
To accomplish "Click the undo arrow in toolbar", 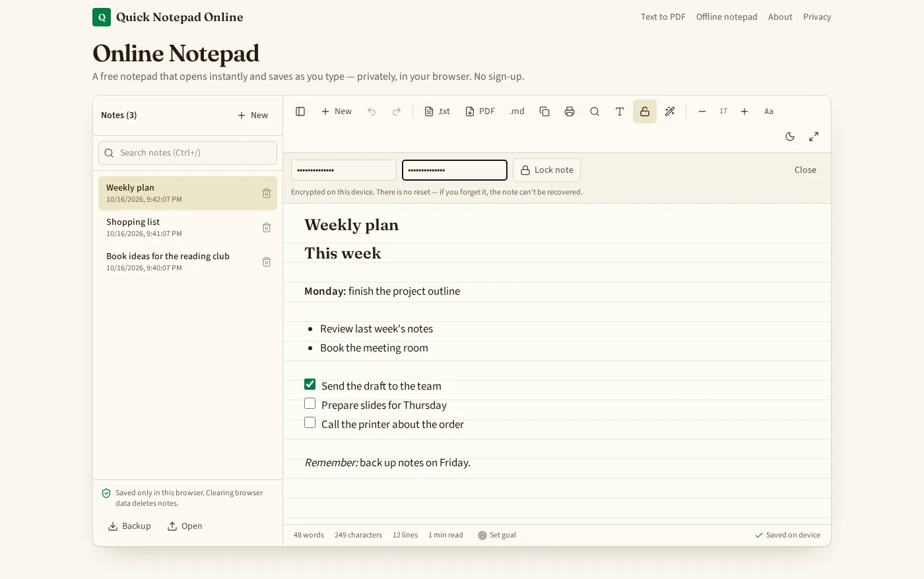I will tap(372, 111).
